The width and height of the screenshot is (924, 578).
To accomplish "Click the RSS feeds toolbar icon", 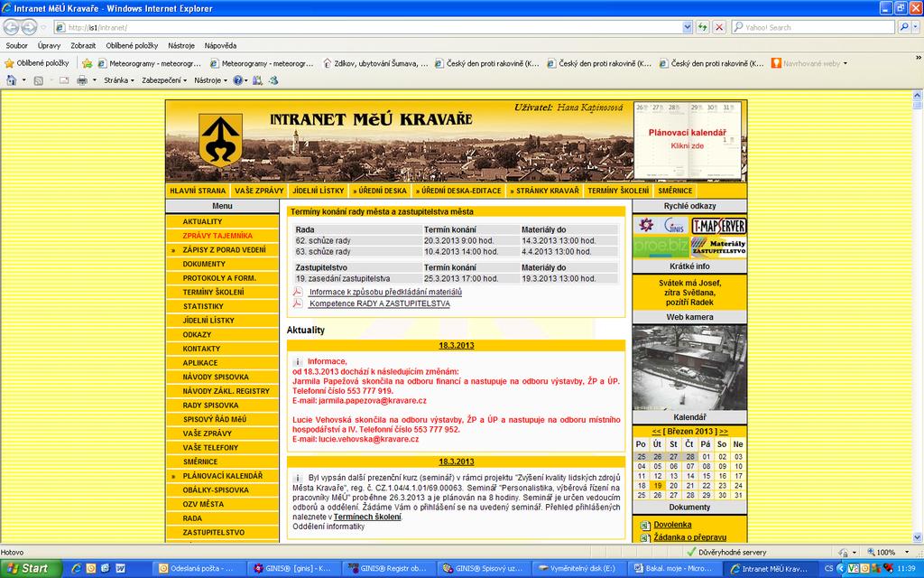I will point(38,80).
